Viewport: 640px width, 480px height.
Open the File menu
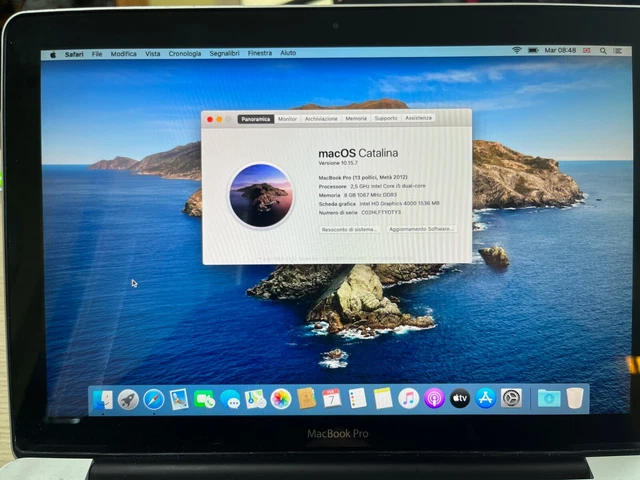(97, 54)
